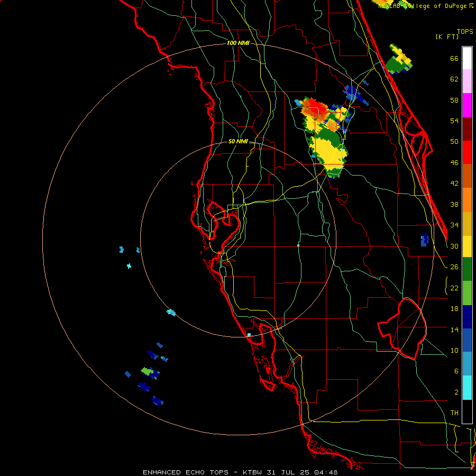This screenshot has width=476, height=476.
Task: Select the magenta legend swatch
Action: click(467, 105)
